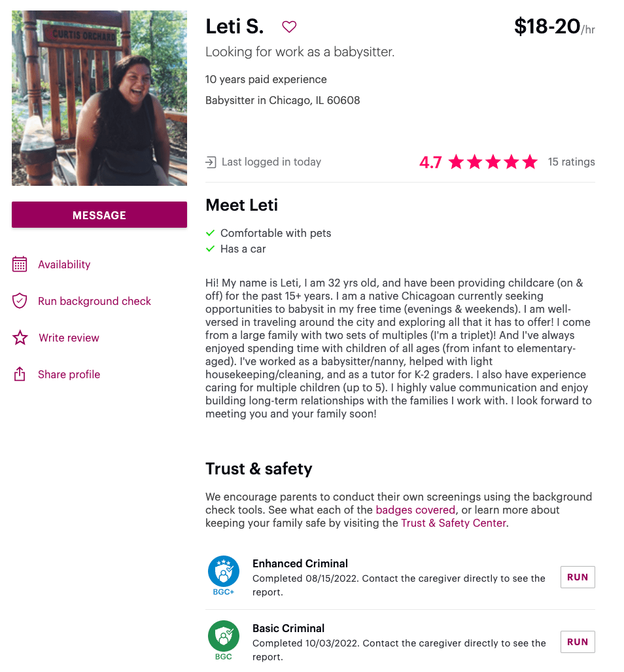The width and height of the screenshot is (624, 672).
Task: Open Leti's profile photo
Action: click(99, 98)
